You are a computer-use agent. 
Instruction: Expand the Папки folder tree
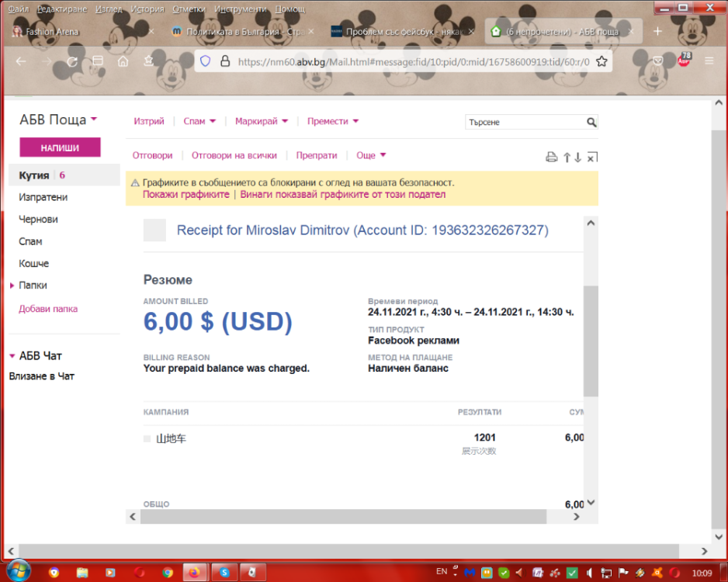[x=12, y=286]
